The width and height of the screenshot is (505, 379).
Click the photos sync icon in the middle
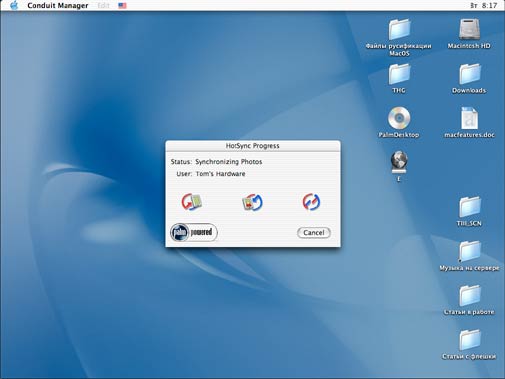(x=252, y=202)
